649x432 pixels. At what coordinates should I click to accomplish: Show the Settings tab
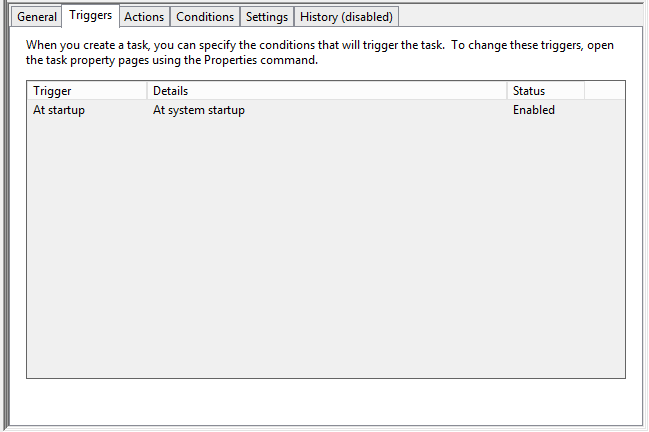tap(267, 17)
